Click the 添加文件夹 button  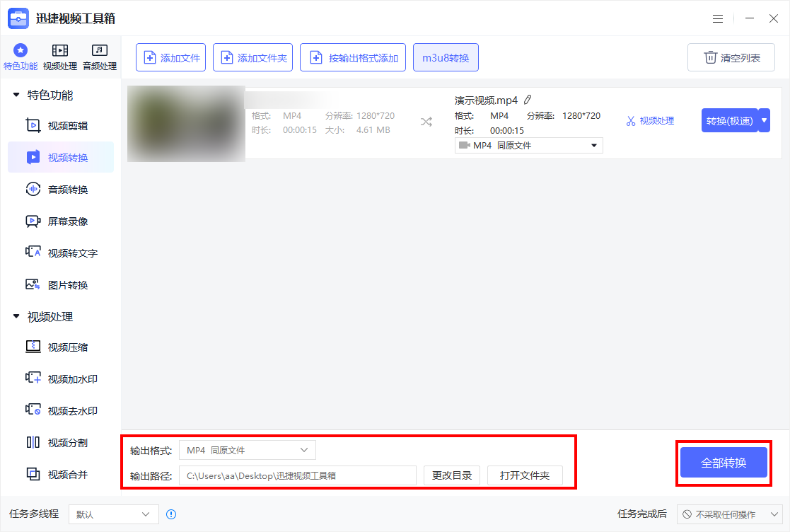click(x=253, y=57)
